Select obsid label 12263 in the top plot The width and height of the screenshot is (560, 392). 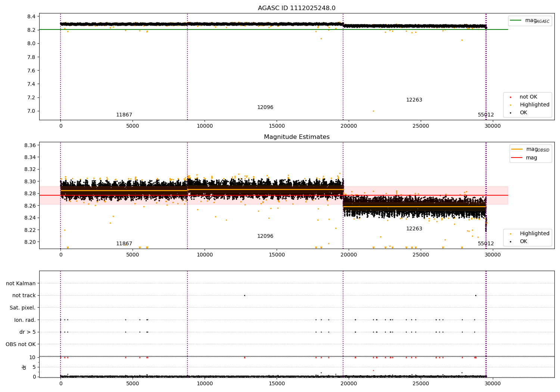click(414, 100)
